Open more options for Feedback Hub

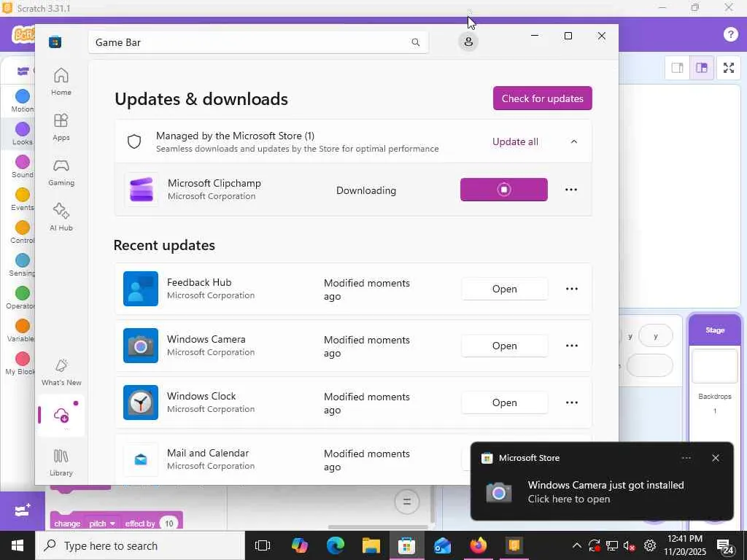[571, 289]
